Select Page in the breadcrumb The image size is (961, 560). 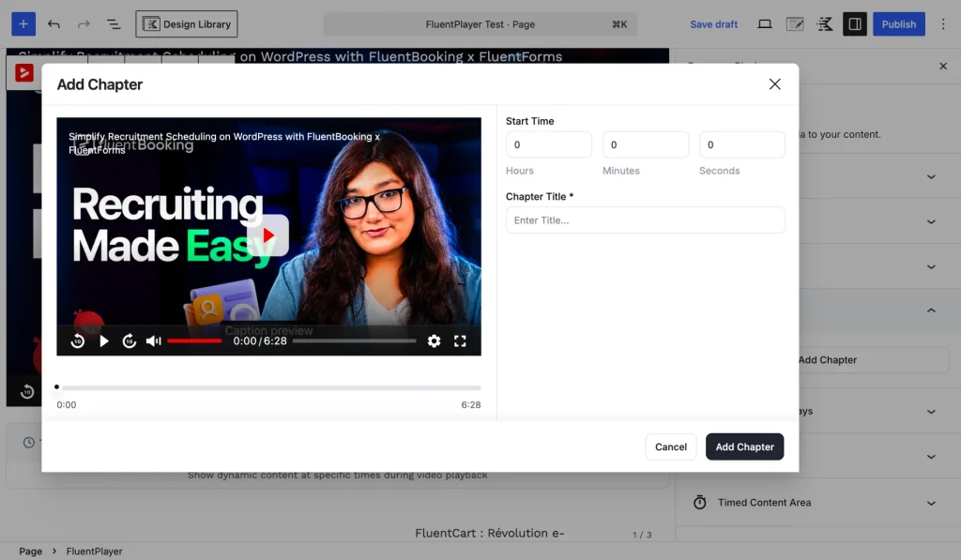click(31, 551)
